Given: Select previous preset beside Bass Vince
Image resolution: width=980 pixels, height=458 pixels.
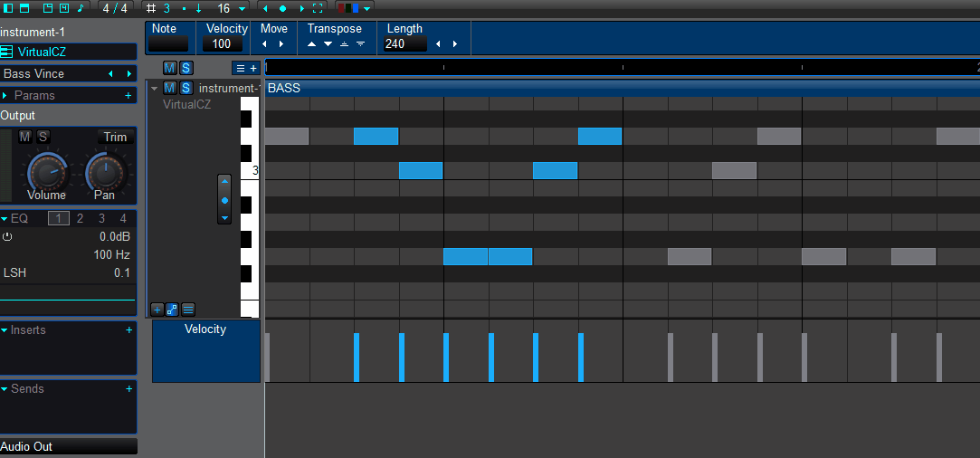Looking at the screenshot, I should 111,73.
